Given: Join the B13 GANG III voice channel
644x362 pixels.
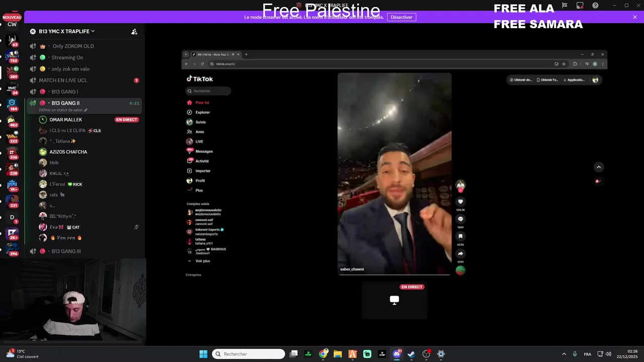Looking at the screenshot, I should tap(86, 251).
